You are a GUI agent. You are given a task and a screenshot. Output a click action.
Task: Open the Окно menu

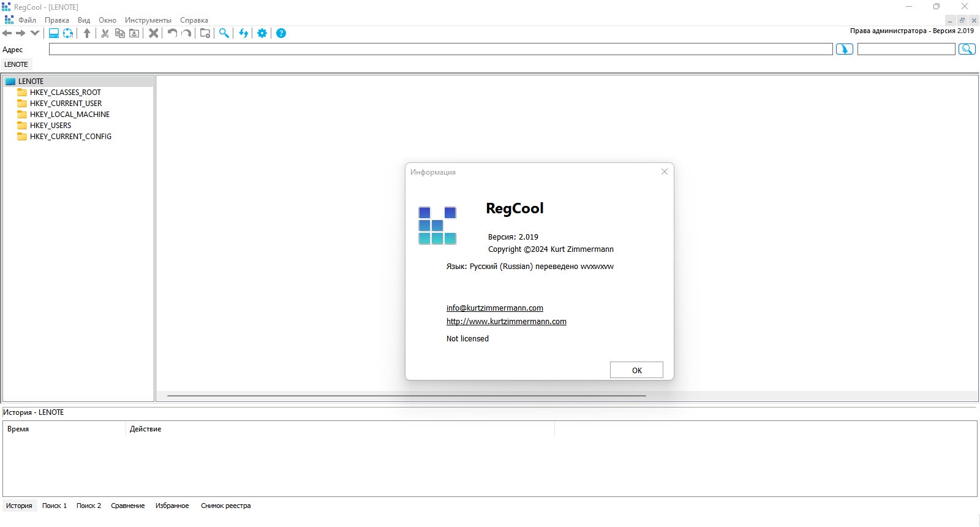pyautogui.click(x=107, y=20)
